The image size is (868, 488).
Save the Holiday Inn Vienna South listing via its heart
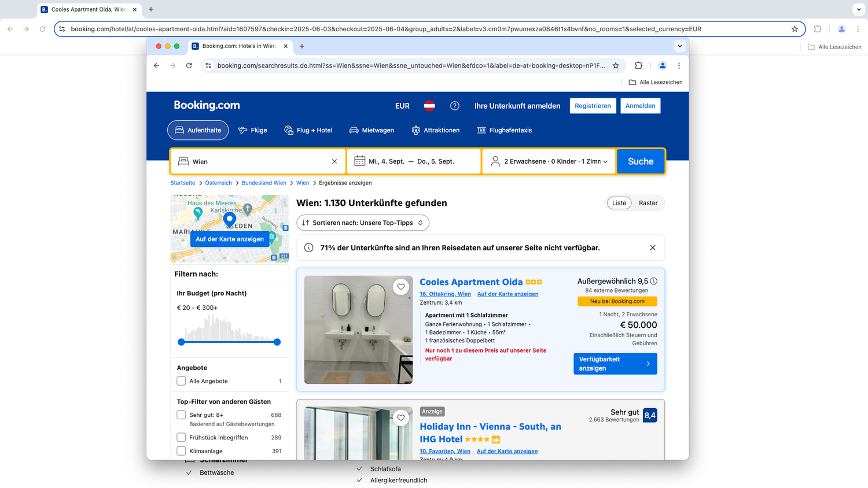click(x=401, y=417)
